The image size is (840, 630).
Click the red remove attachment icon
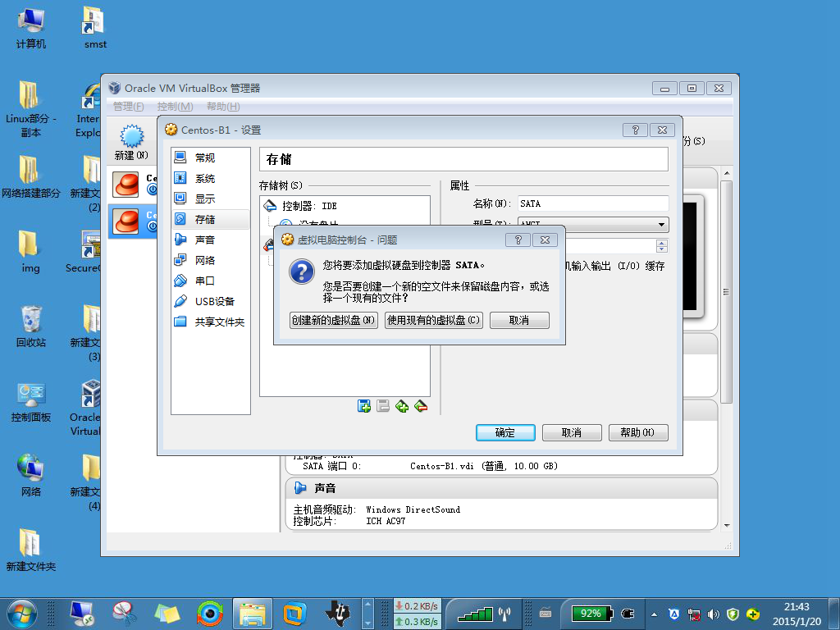tap(421, 406)
